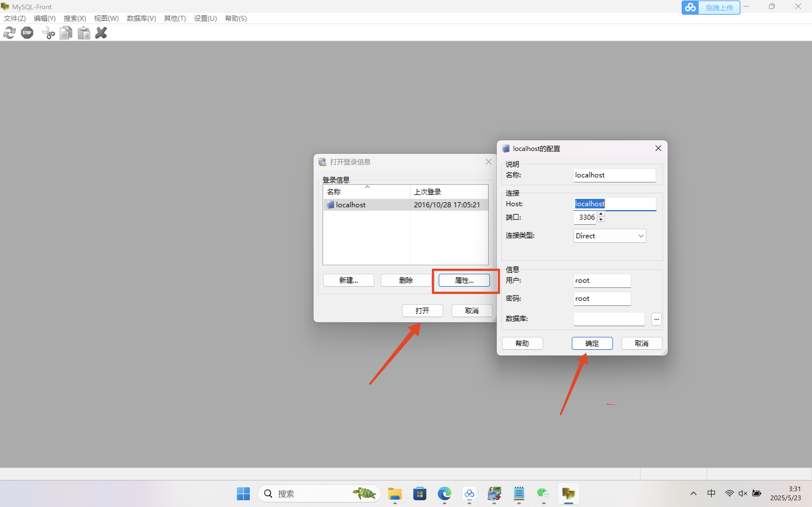Increase port number with up arrow
Screen dimensions: 812x507
click(601, 214)
